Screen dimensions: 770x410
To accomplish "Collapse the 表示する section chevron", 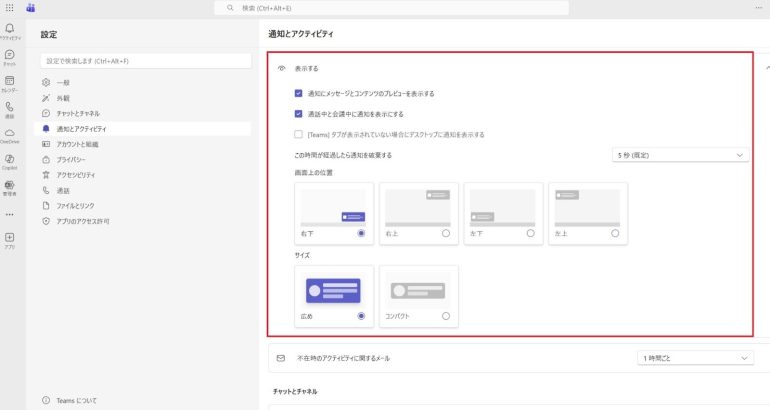I will [x=766, y=68].
